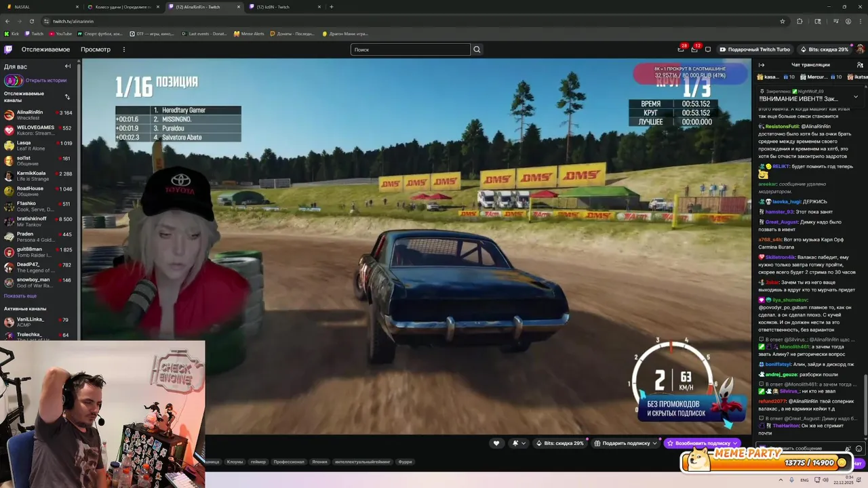Expand the Подарить подписку dropdown
The height and width of the screenshot is (488, 868).
(x=654, y=443)
